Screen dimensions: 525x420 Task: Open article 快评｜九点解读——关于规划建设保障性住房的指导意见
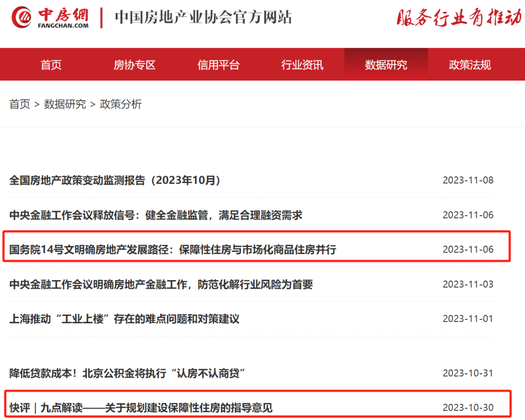point(141,408)
